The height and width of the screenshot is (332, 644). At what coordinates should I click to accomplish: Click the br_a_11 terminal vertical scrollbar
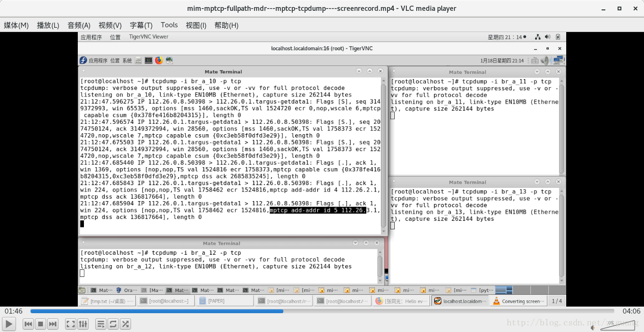point(561,126)
